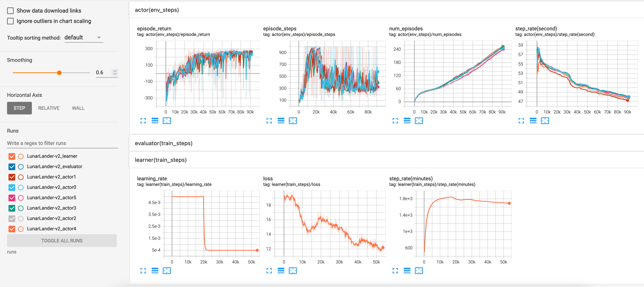Expand the episode_steps chart to full size
The image size is (644, 287).
pyautogui.click(x=269, y=121)
